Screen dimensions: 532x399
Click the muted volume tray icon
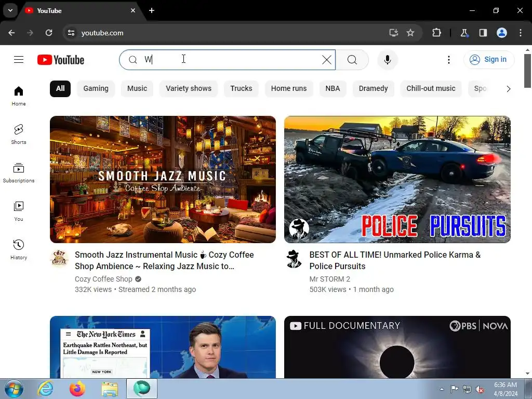(x=480, y=390)
